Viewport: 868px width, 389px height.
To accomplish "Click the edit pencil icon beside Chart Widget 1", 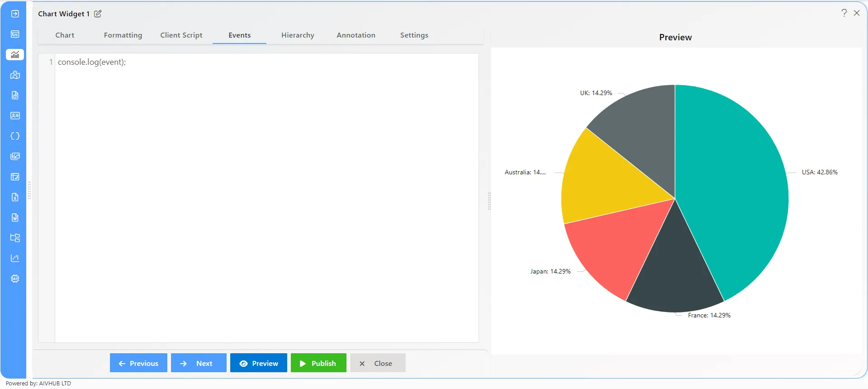I will coord(98,14).
